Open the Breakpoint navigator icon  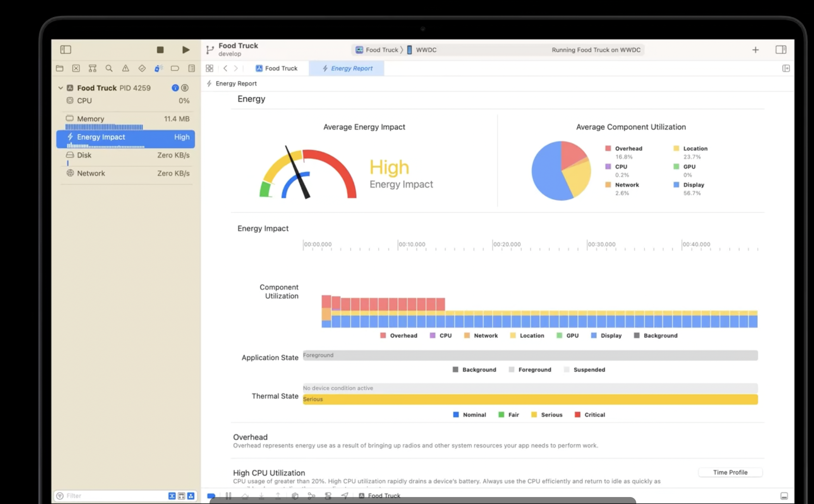[x=175, y=69]
